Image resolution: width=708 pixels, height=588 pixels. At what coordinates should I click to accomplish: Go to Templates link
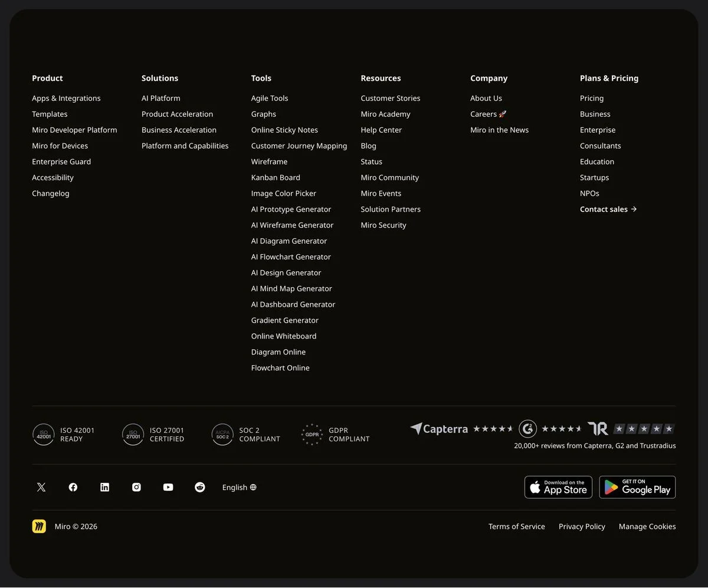coord(50,114)
